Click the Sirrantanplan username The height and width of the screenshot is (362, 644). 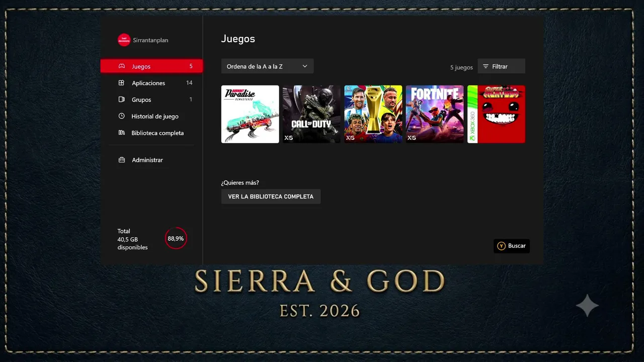point(150,40)
